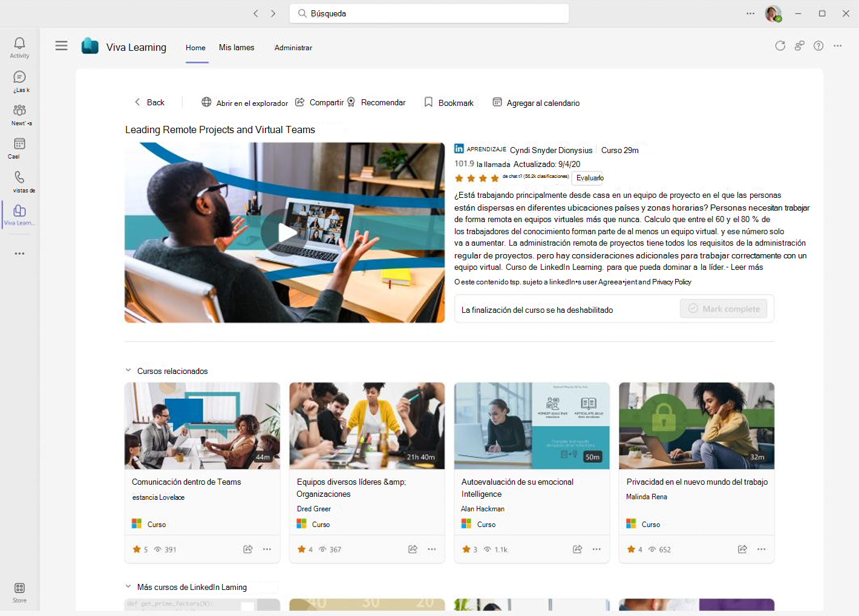The height and width of the screenshot is (616, 859).
Task: Open the Viva Learning hamburger menu
Action: click(61, 45)
